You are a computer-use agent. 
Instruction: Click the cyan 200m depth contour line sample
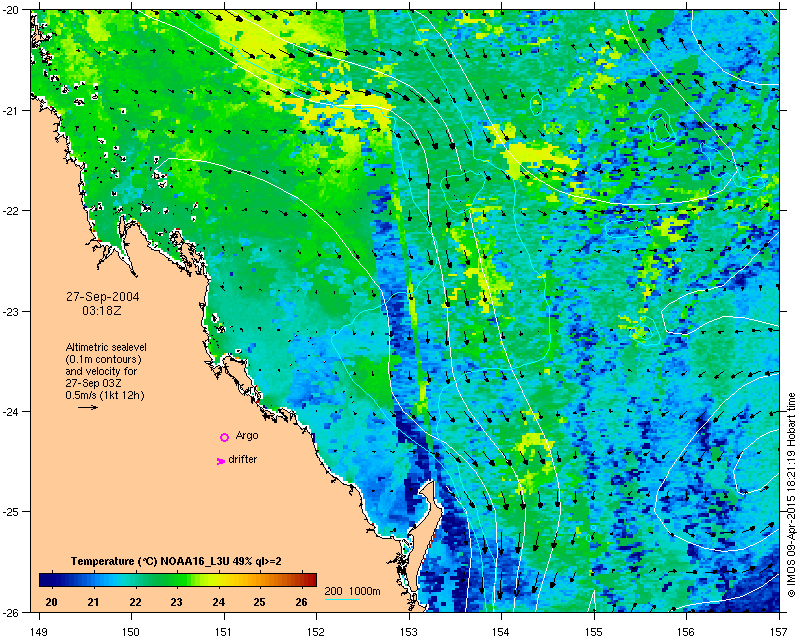click(342, 599)
